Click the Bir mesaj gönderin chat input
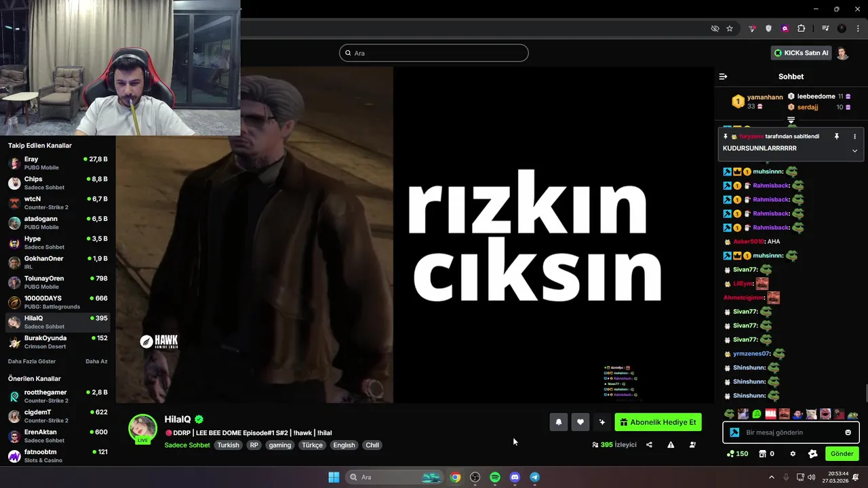This screenshot has height=488, width=868. pos(790,432)
